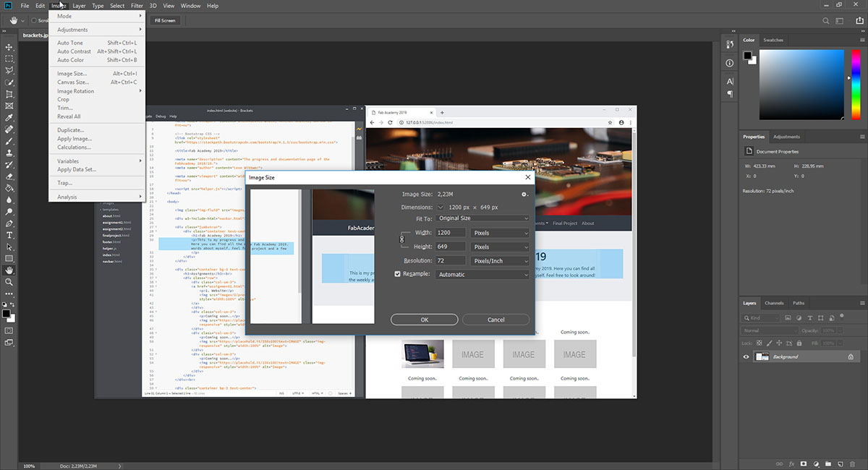Expand the Resample method dropdown showing Automatic
The height and width of the screenshot is (470, 868).
coord(482,275)
